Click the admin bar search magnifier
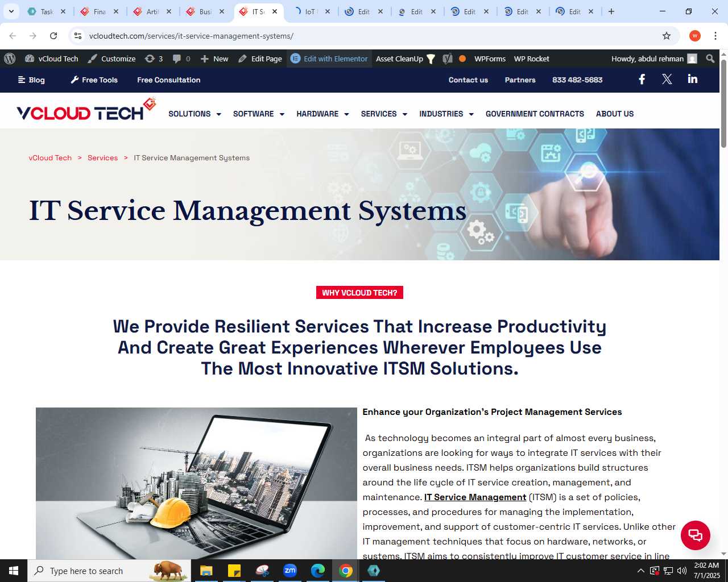 pos(710,59)
